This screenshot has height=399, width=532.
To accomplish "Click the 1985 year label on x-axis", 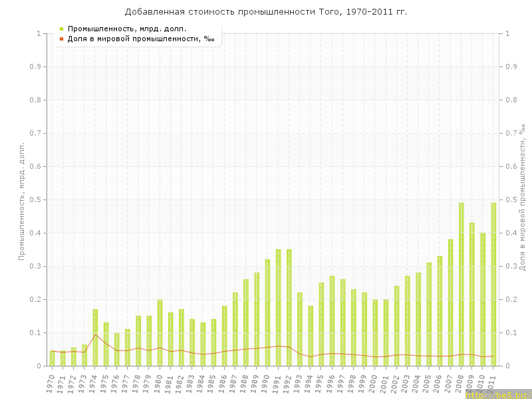I will pyautogui.click(x=213, y=382).
